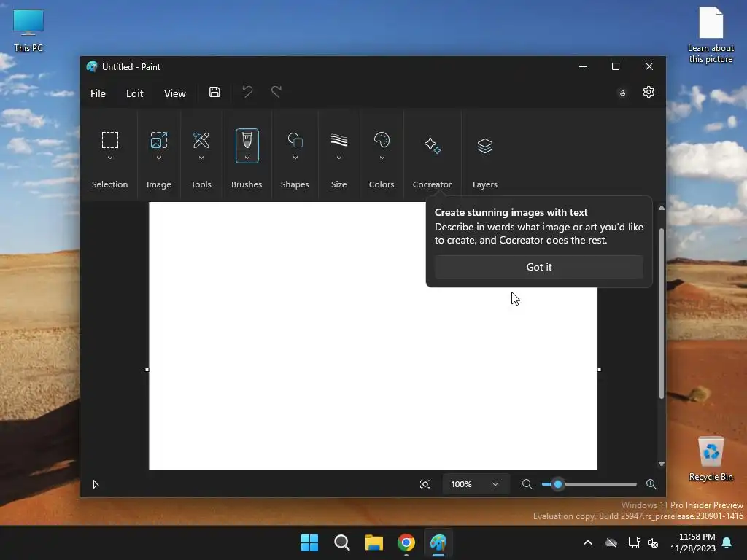This screenshot has width=747, height=560.
Task: Show hidden system tray icons
Action: 588,542
